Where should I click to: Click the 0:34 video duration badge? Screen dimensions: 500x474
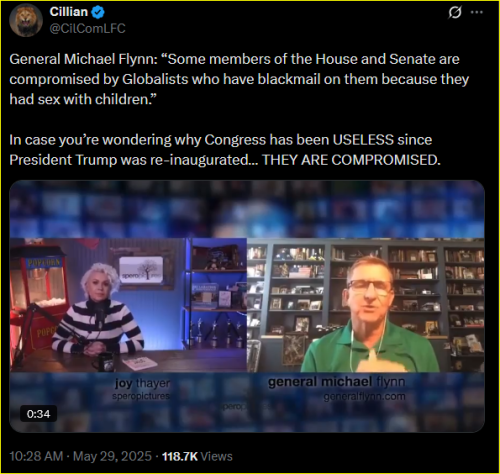point(38,414)
